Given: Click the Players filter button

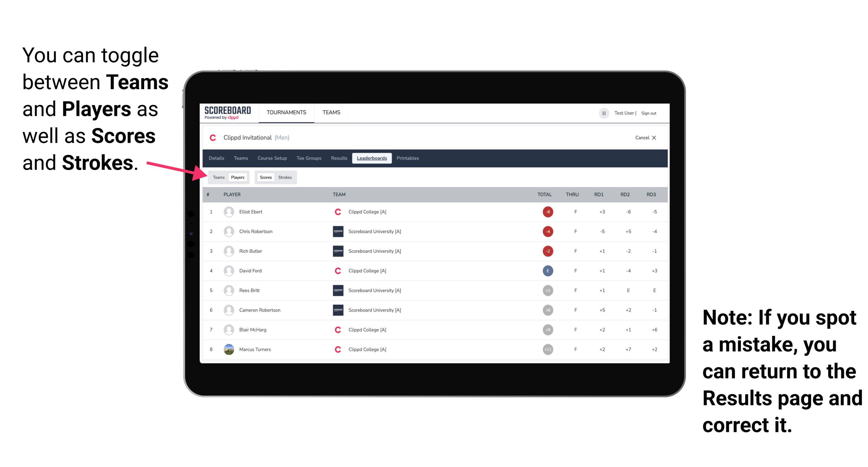Looking at the screenshot, I should [238, 177].
